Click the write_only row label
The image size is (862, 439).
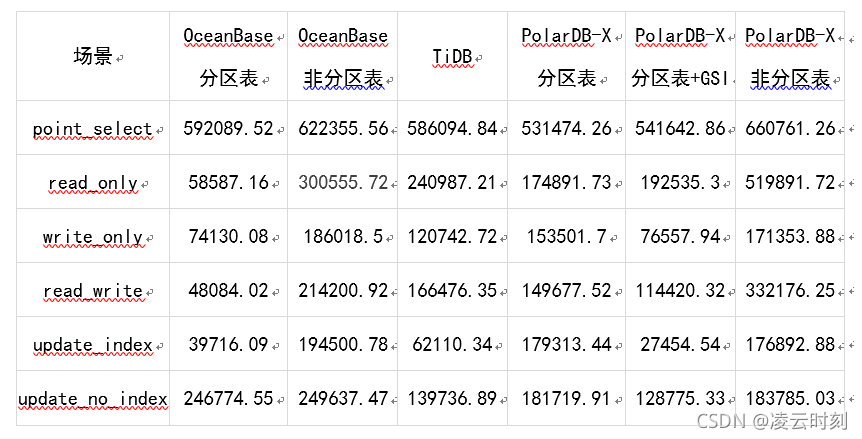[93, 237]
